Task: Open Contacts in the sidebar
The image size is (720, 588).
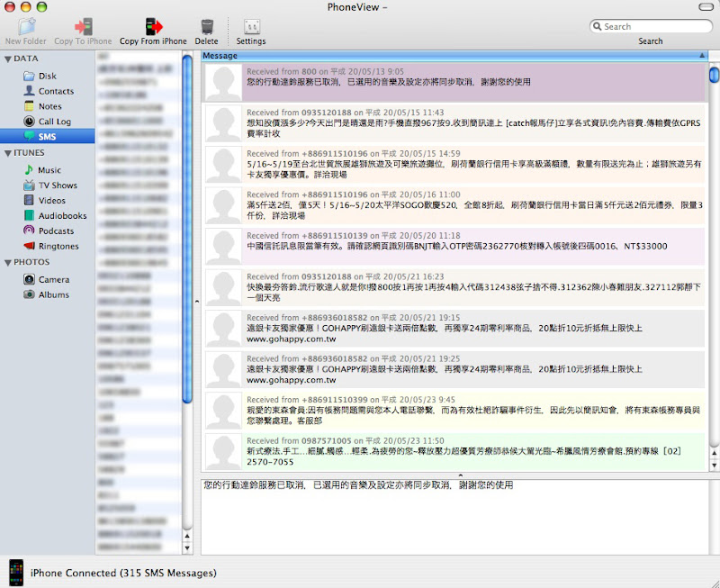Action: click(x=56, y=91)
